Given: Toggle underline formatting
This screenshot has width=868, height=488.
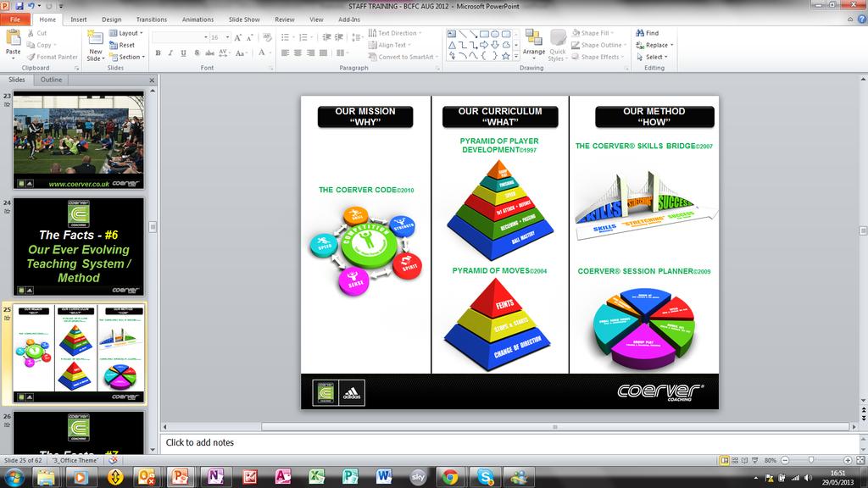Looking at the screenshot, I should pyautogui.click(x=183, y=53).
